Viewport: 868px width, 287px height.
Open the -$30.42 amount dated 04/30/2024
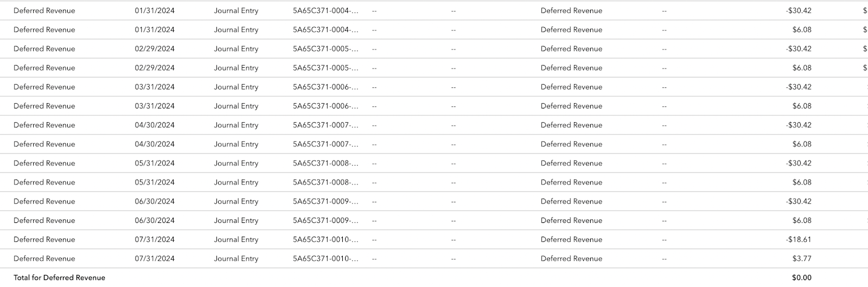[799, 125]
